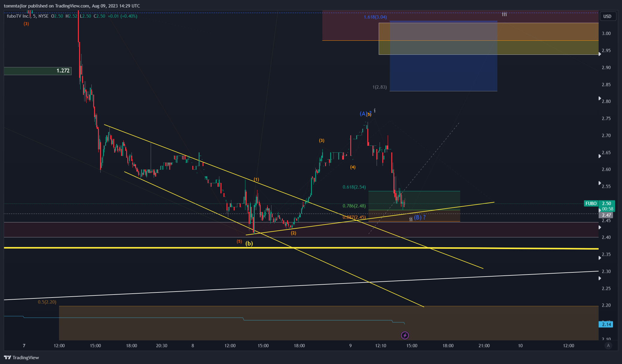The height and width of the screenshot is (364, 622).
Task: Click the 'iii' wave label
Action: tap(505, 14)
